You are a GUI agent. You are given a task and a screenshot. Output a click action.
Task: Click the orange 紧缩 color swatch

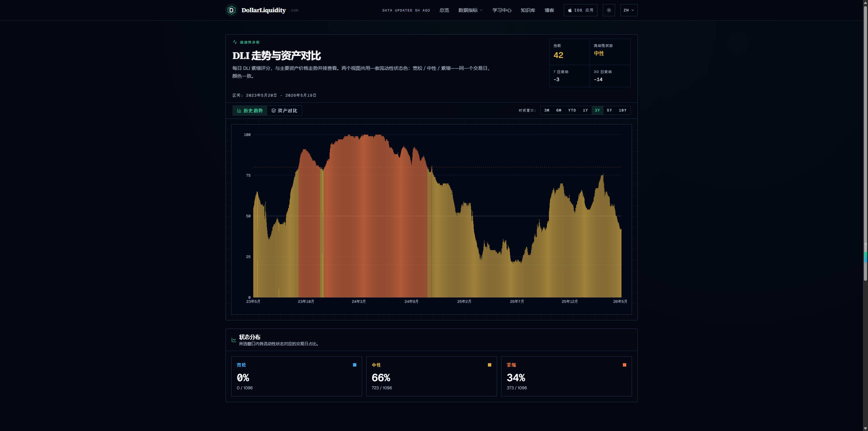coord(625,365)
